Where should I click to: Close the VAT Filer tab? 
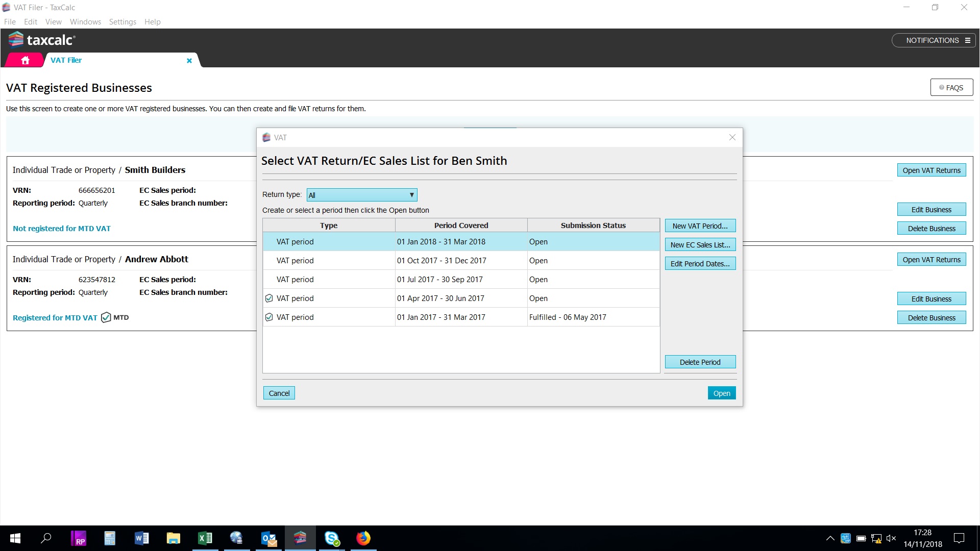pyautogui.click(x=189, y=60)
